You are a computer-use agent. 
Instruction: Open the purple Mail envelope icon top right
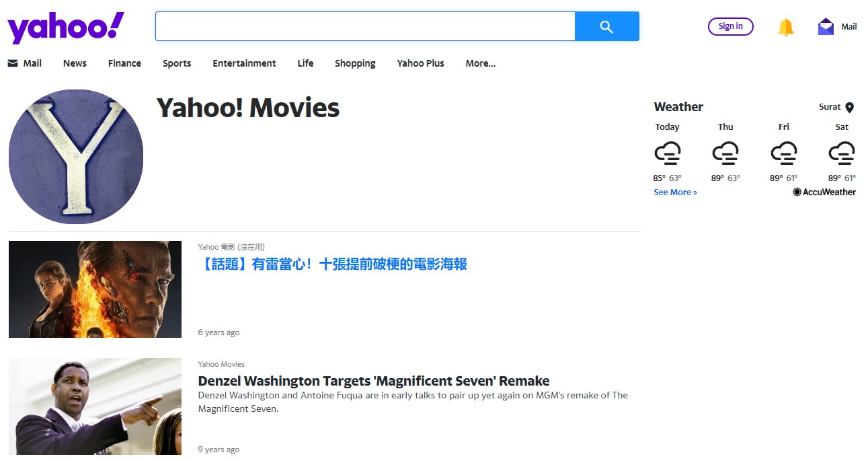[826, 27]
